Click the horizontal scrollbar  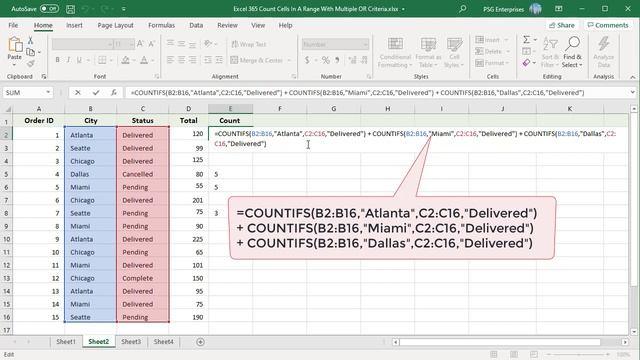(500, 342)
